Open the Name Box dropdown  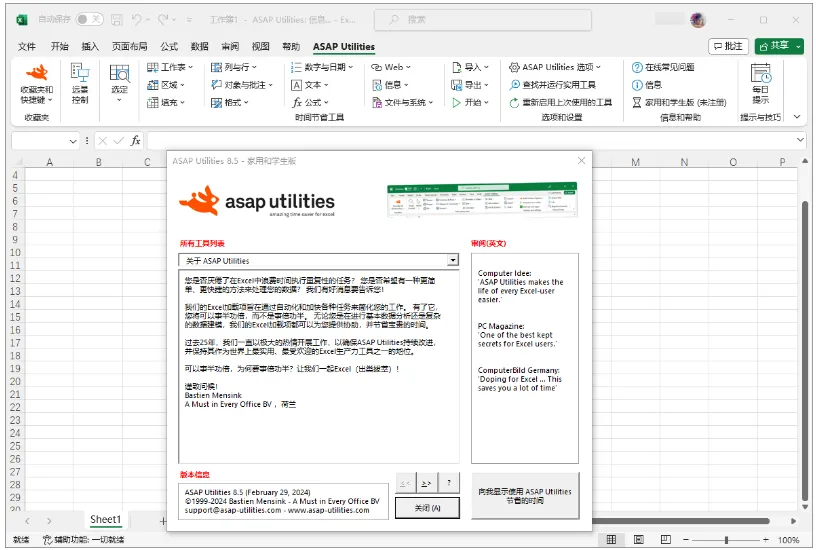point(73,140)
